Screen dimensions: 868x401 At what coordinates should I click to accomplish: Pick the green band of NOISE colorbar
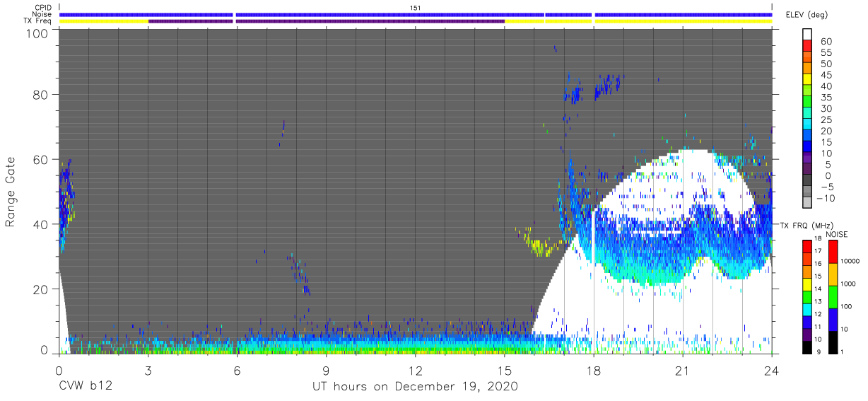833,297
